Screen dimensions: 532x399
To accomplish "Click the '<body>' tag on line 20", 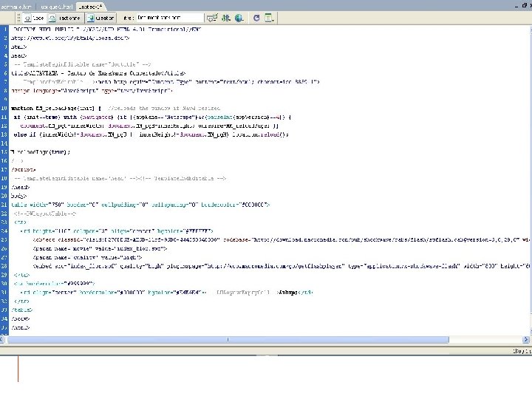I will 18,196.
